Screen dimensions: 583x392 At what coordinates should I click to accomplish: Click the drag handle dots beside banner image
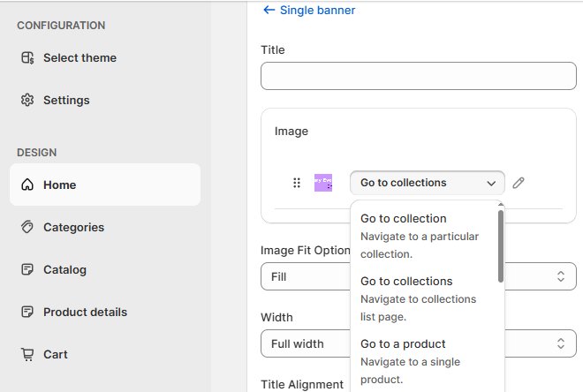coord(297,183)
